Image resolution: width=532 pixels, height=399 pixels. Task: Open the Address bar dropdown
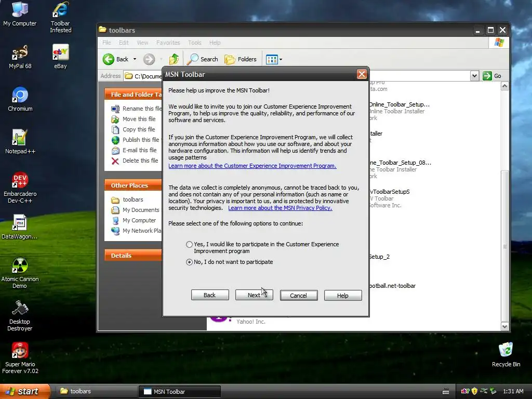pos(474,76)
